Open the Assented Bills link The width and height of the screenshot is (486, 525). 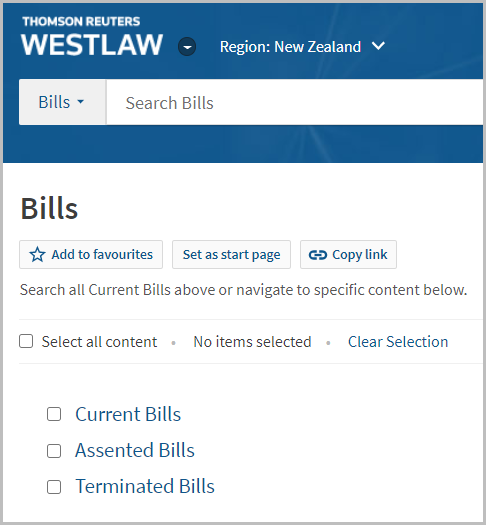pos(135,450)
